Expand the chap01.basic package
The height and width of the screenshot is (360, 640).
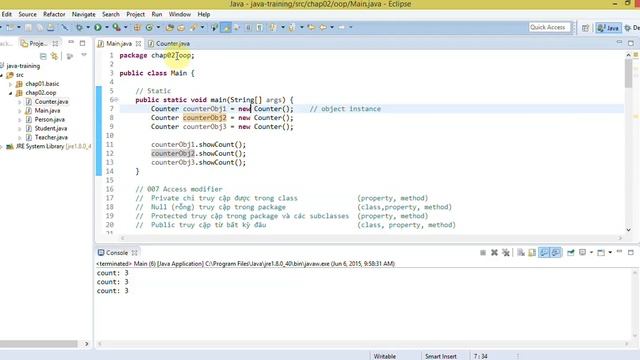click(11, 84)
